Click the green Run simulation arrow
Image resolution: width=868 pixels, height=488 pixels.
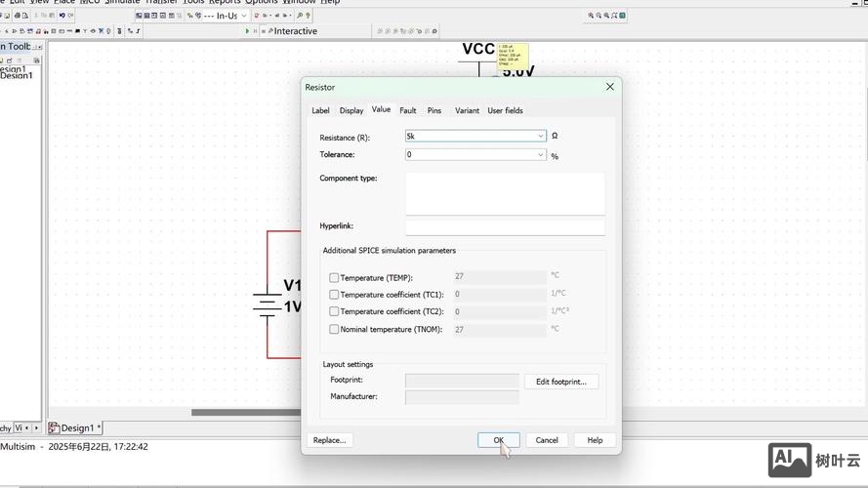[248, 31]
